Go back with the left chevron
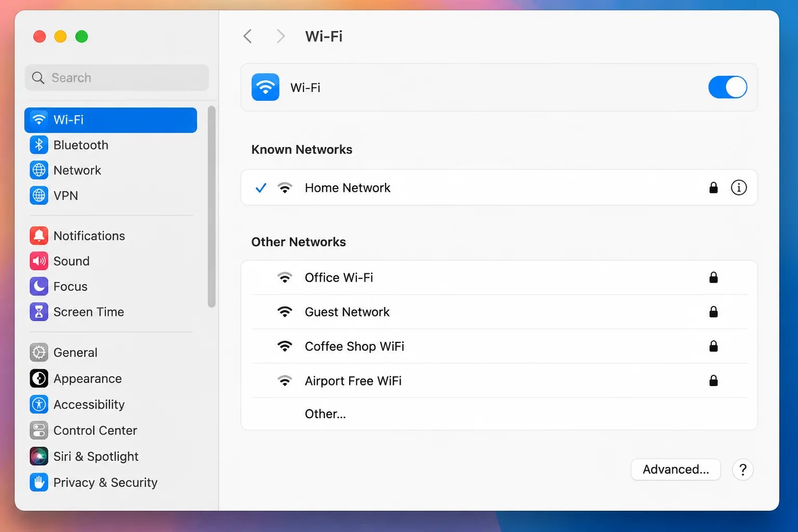This screenshot has width=798, height=532. point(248,36)
